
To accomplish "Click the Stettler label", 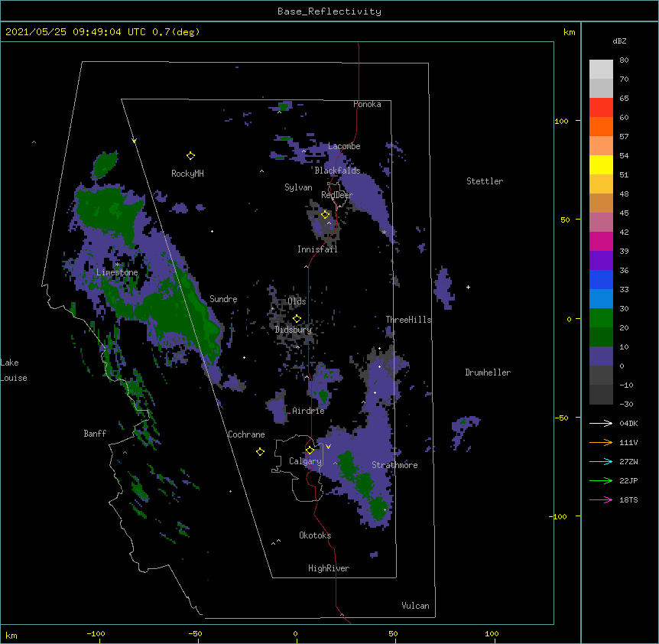I will click(x=485, y=181).
